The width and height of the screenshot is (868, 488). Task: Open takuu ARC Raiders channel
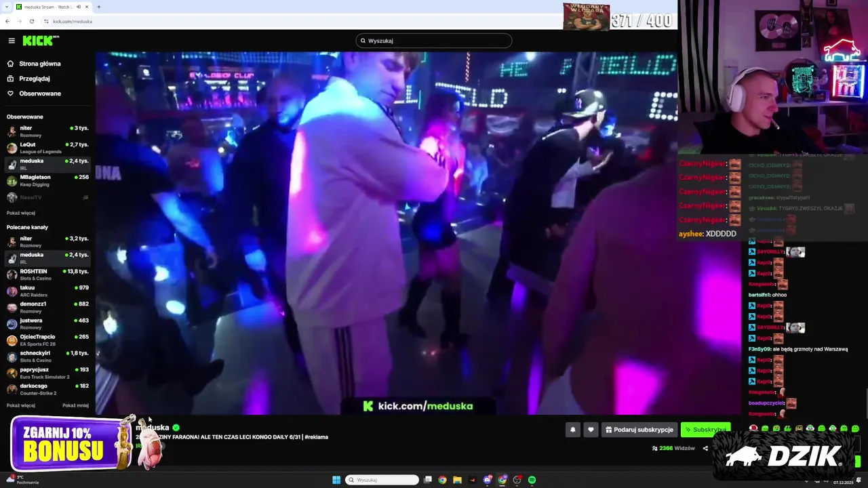point(47,291)
